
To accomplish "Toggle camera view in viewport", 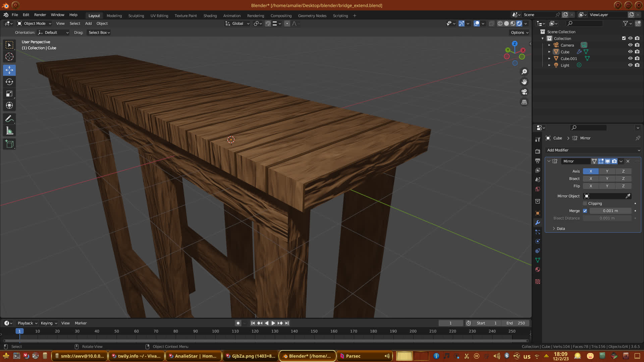I will (x=524, y=92).
